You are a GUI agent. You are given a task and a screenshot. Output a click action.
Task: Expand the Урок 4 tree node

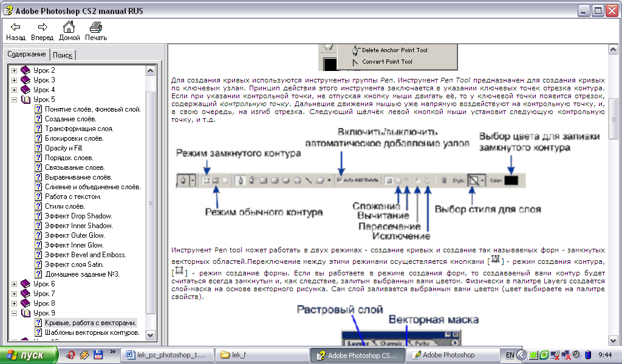click(15, 90)
